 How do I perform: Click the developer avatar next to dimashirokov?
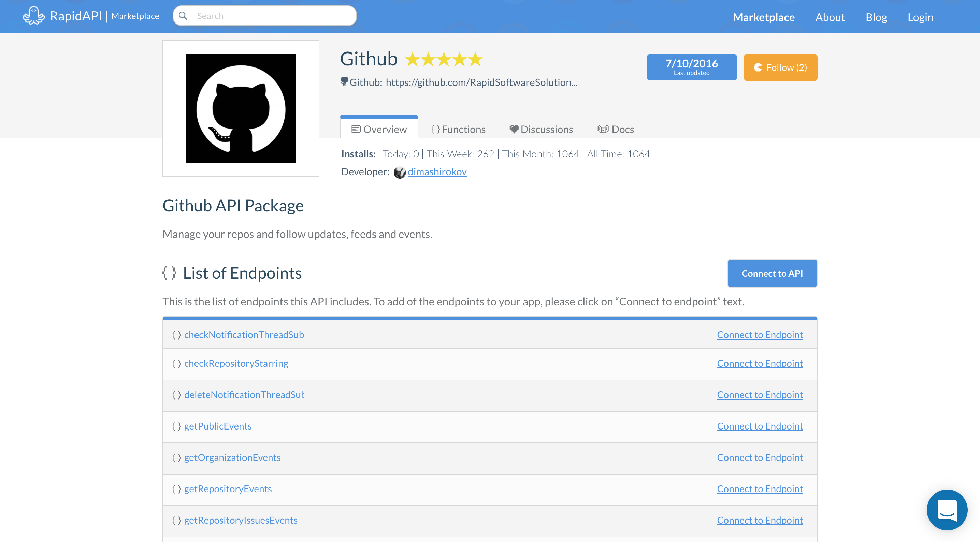point(400,172)
